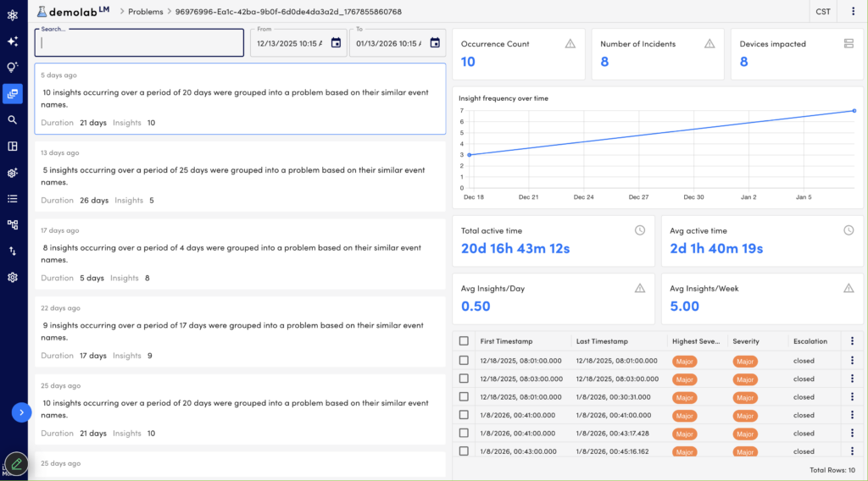Image resolution: width=868 pixels, height=481 pixels.
Task: Expand sidebar with blue arrow button
Action: [21, 412]
